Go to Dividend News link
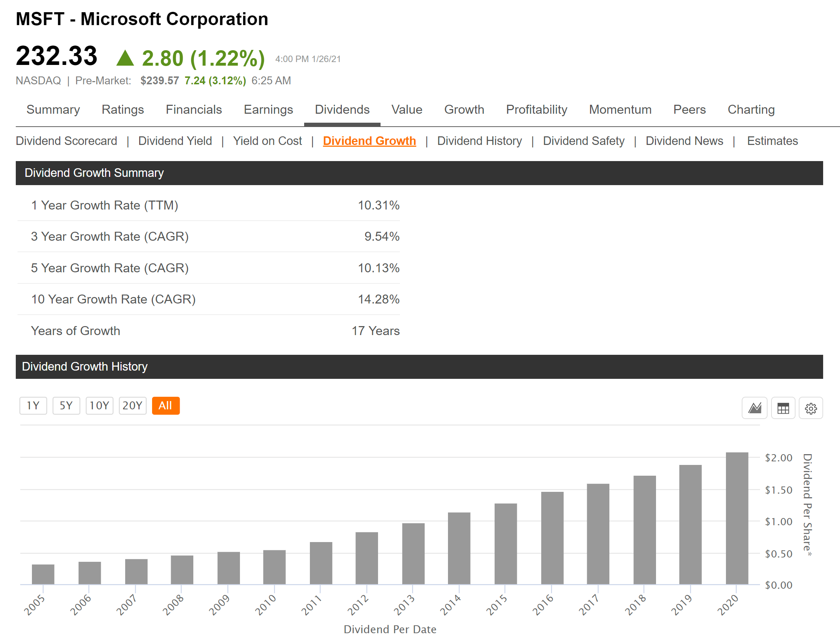This screenshot has width=840, height=640. pyautogui.click(x=684, y=141)
